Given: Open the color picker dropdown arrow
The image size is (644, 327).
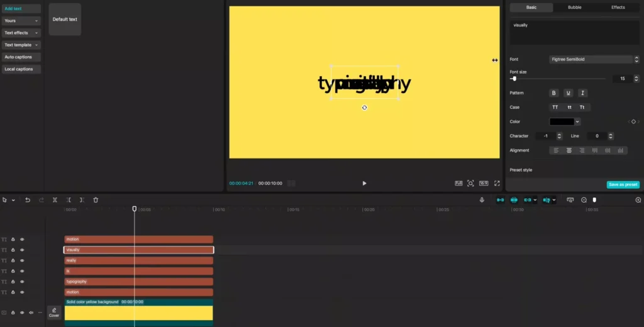Looking at the screenshot, I should coord(577,121).
